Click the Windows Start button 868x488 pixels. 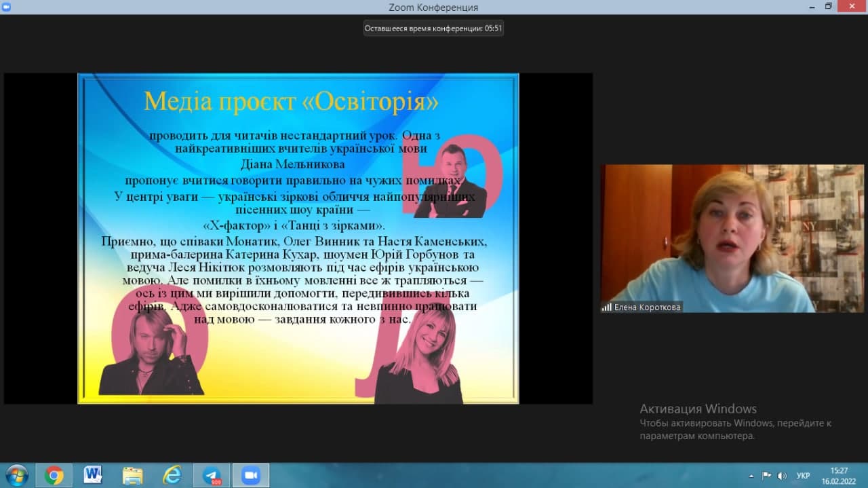(x=16, y=475)
